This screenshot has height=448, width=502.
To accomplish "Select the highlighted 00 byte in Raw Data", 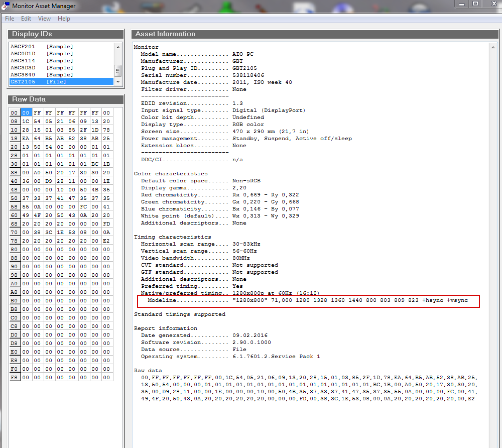I will pos(26,113).
